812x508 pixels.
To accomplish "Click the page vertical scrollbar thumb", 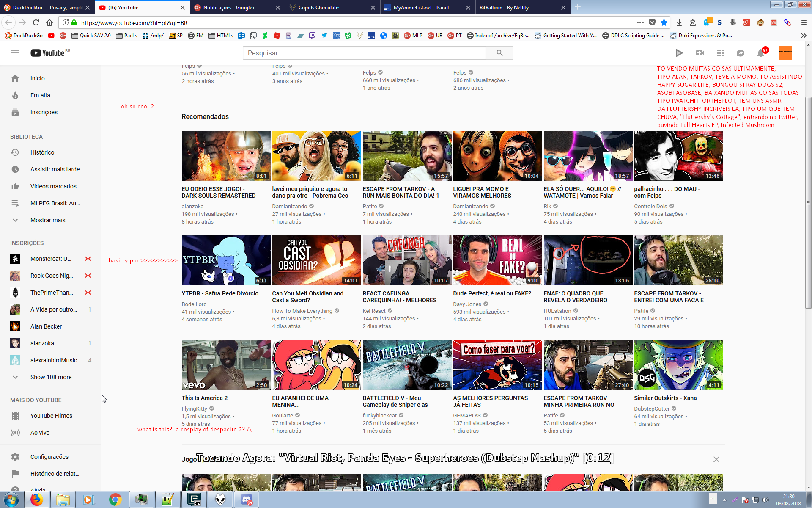I will (x=808, y=203).
